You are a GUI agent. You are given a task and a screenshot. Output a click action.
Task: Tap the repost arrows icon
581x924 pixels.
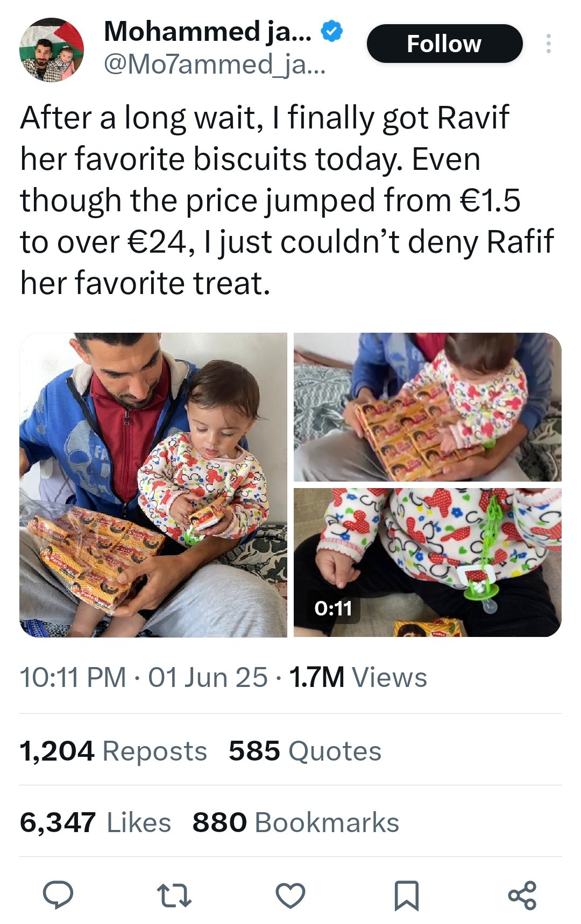[x=174, y=895]
